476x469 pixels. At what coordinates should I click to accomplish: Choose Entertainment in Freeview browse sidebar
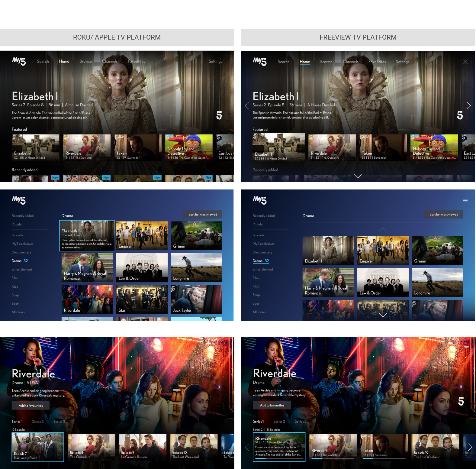[263, 270]
